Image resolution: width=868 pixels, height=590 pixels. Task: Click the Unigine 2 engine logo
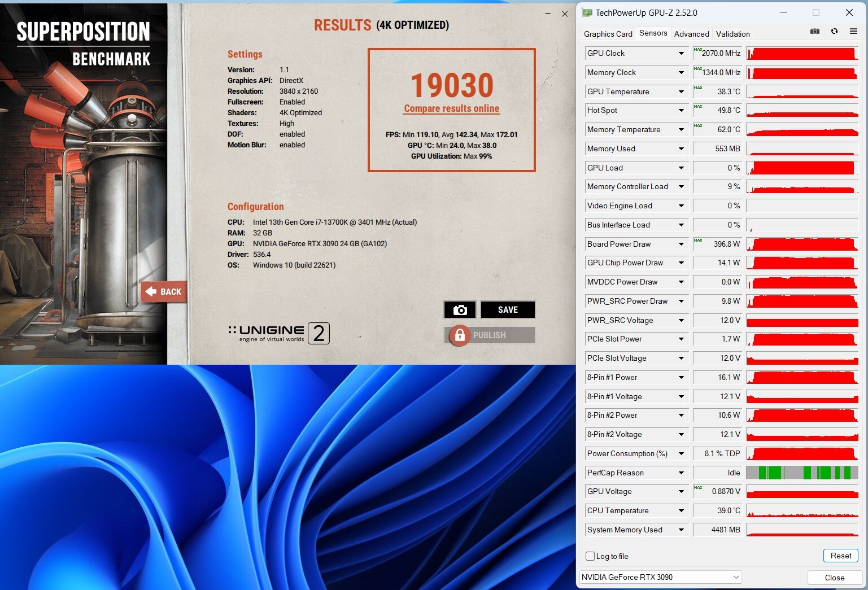pos(278,333)
